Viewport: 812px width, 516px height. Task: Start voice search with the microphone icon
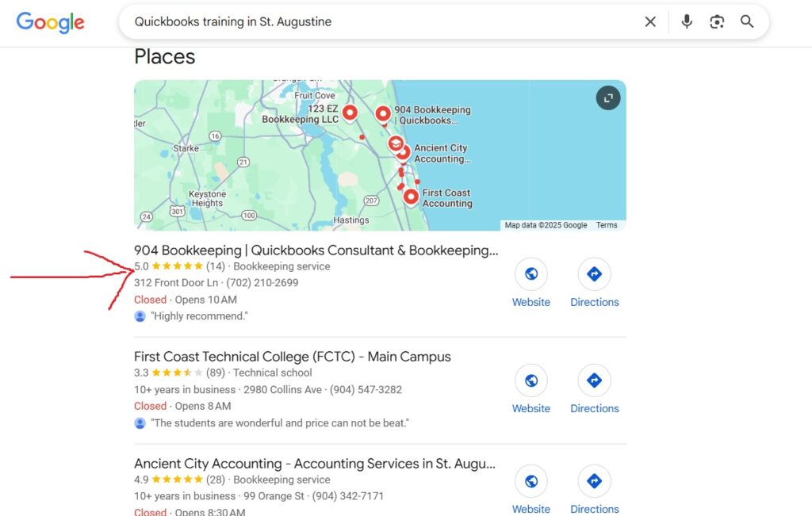point(687,21)
